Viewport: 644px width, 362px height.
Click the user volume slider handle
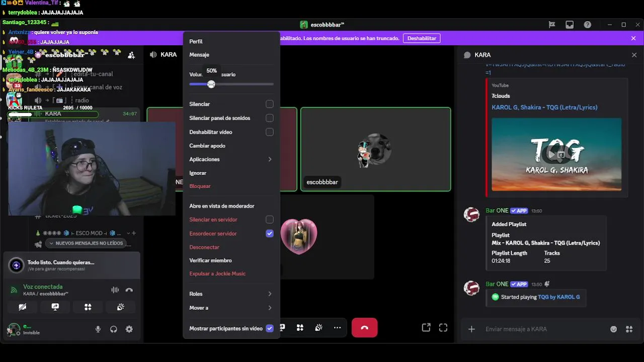[x=211, y=84]
